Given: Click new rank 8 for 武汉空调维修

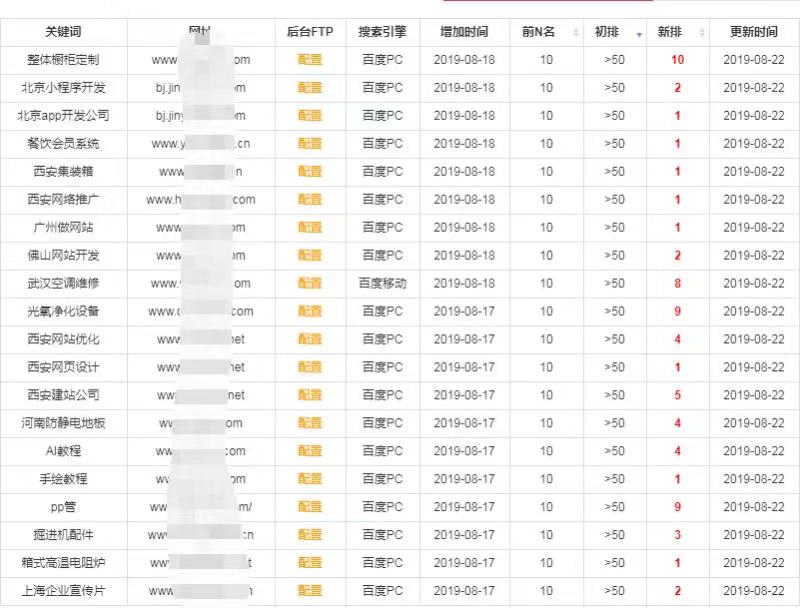Looking at the screenshot, I should click(x=678, y=283).
